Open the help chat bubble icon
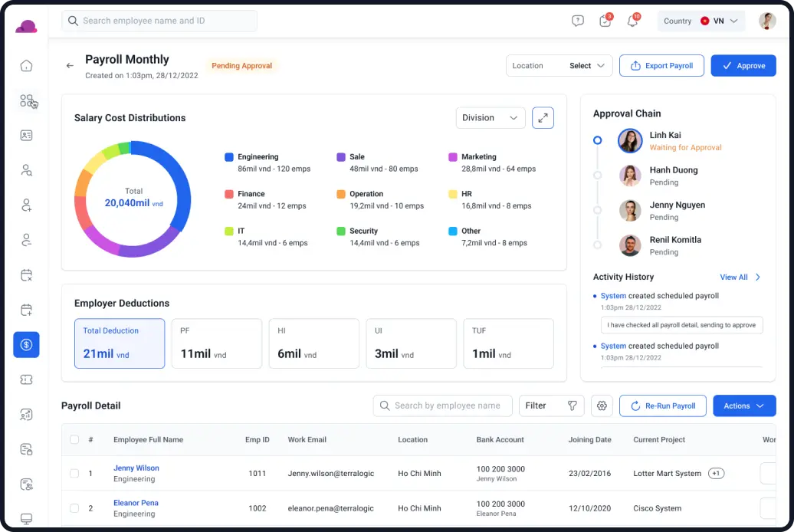Screen dimensions: 794x532 pyautogui.click(x=578, y=21)
